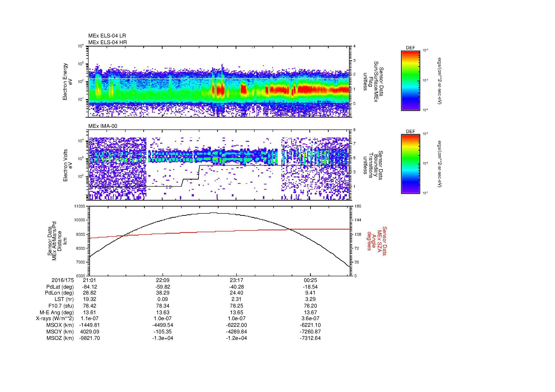Click the 'X-rays (W/m**2)' row label
Screen dimensions: 555x392
[x=55, y=318]
